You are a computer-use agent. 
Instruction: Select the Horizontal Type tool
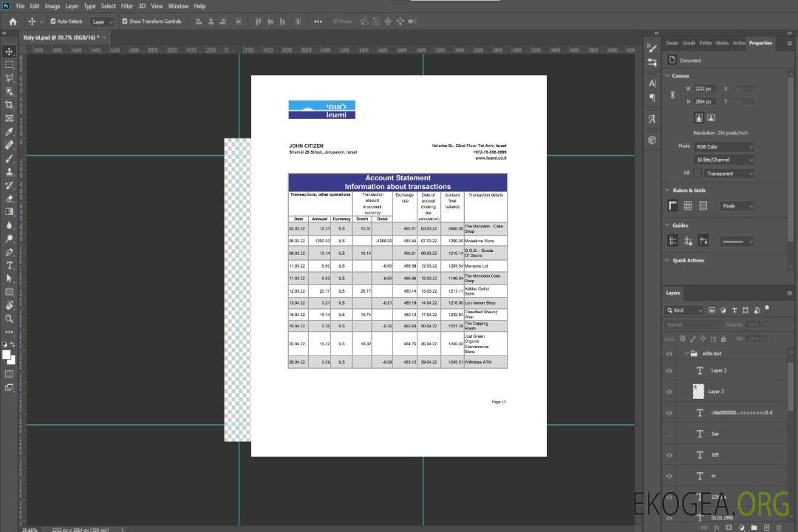coord(9,265)
